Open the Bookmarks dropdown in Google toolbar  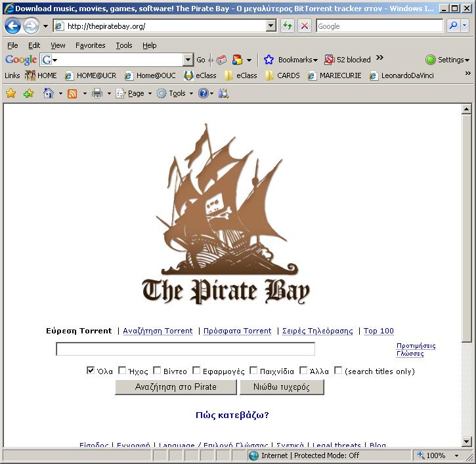coord(315,60)
